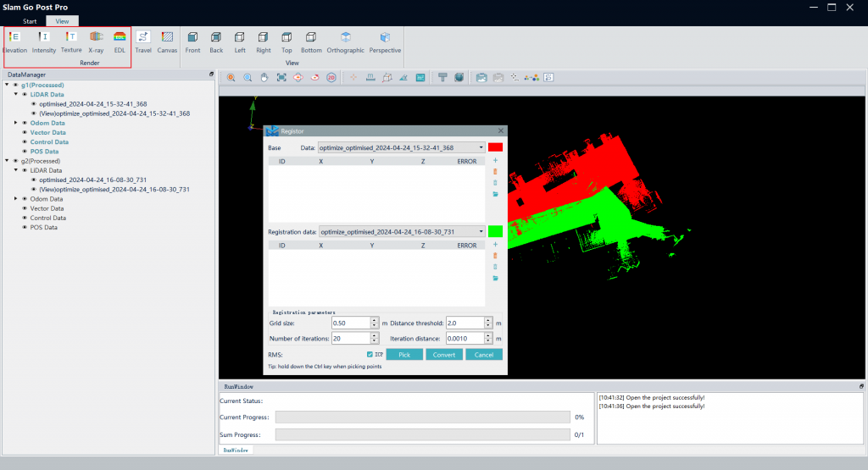Activate the pan hand tool
This screenshot has width=868, height=470.
[264, 77]
